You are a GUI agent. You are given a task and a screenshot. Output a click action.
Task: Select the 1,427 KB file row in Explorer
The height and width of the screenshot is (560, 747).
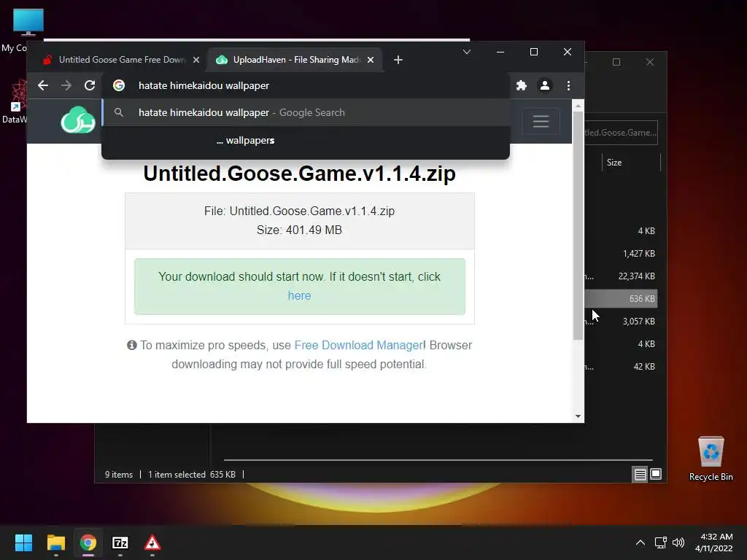(x=621, y=253)
